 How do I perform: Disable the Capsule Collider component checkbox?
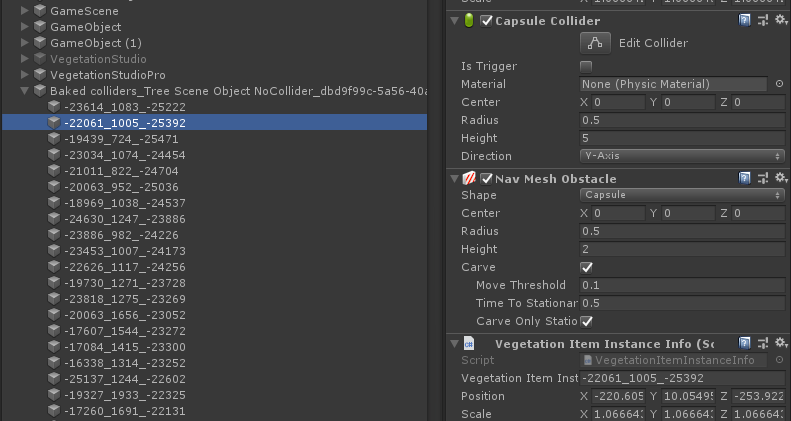[x=486, y=21]
